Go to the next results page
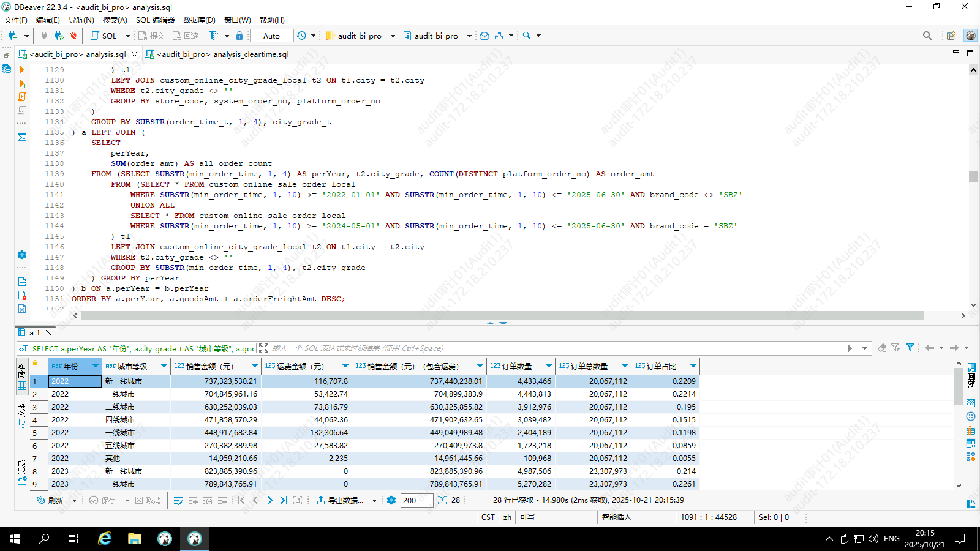 point(269,500)
